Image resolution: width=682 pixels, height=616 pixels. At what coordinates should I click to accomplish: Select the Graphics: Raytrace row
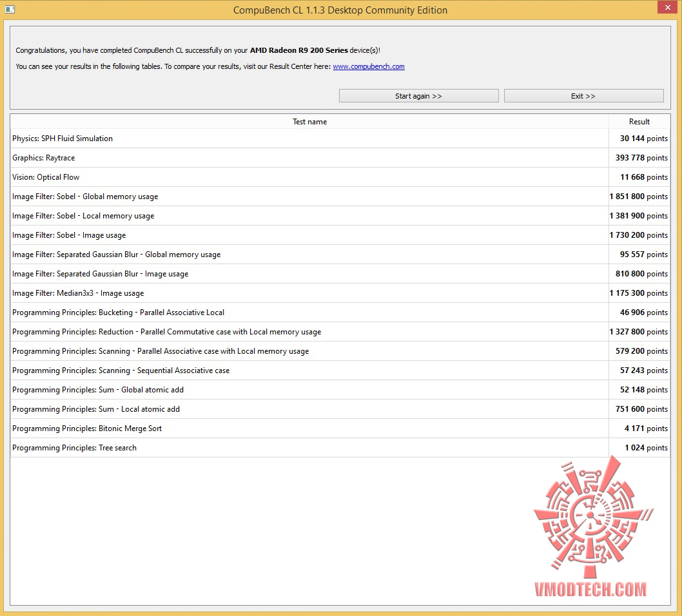340,158
